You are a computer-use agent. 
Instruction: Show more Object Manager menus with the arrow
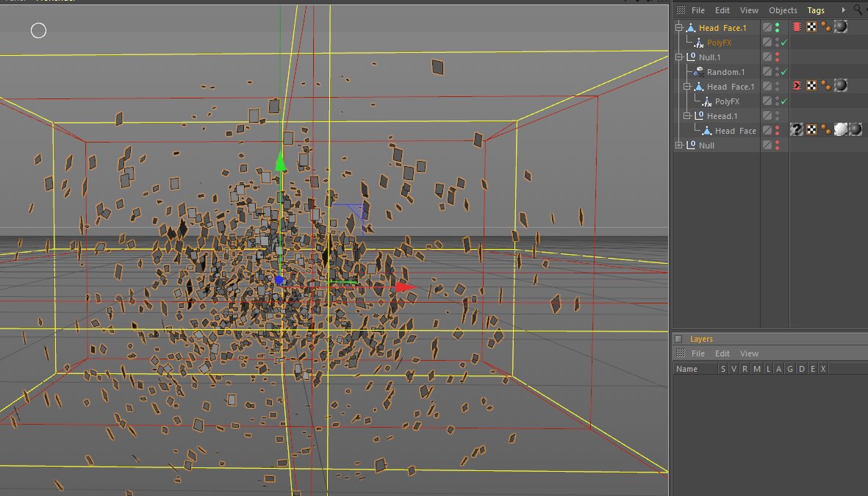[843, 10]
